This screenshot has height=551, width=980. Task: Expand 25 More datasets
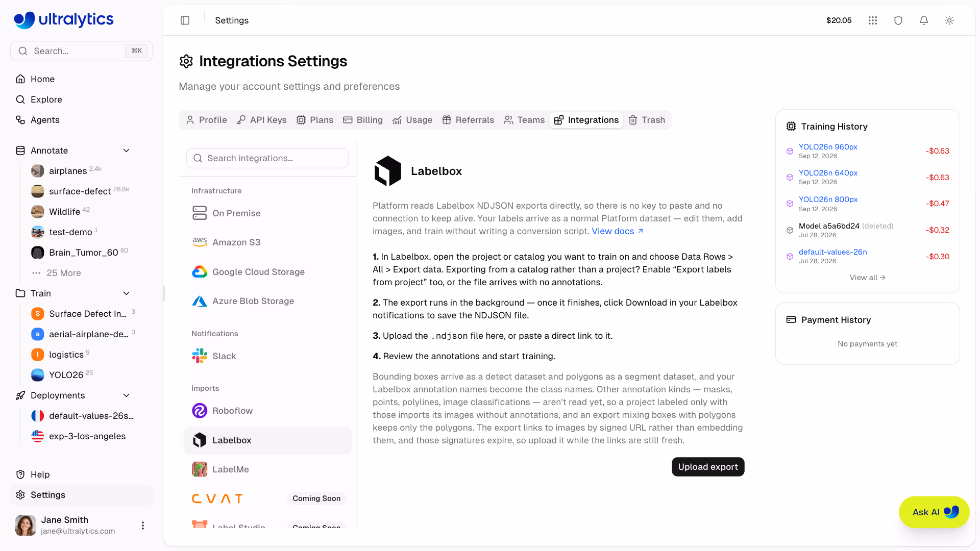pyautogui.click(x=63, y=273)
